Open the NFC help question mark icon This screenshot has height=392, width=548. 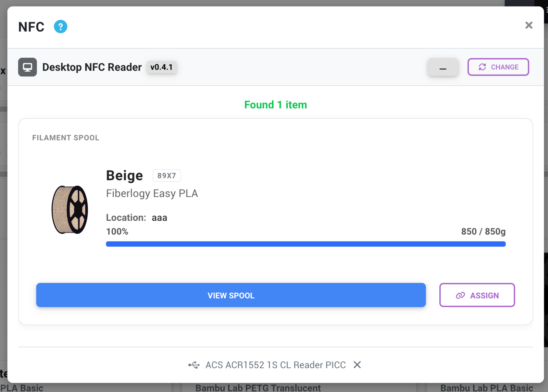[61, 27]
